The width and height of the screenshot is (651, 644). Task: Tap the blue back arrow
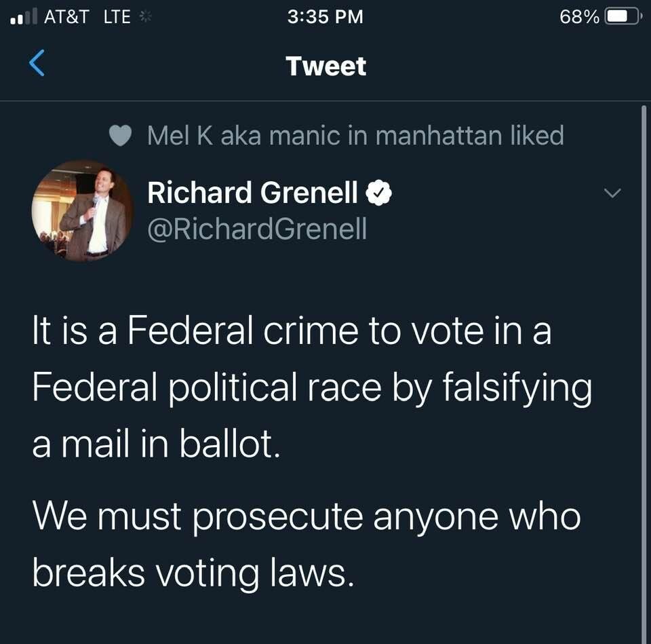pyautogui.click(x=37, y=64)
